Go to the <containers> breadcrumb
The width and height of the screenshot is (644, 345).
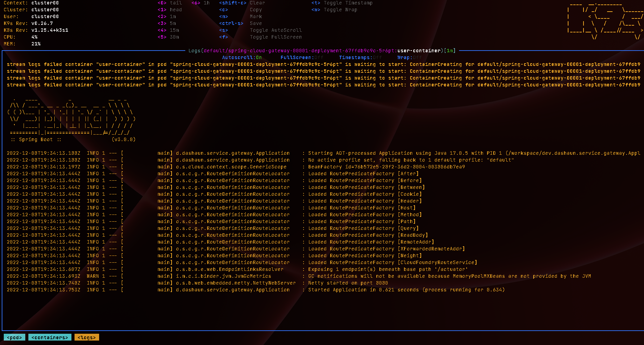(x=50, y=337)
